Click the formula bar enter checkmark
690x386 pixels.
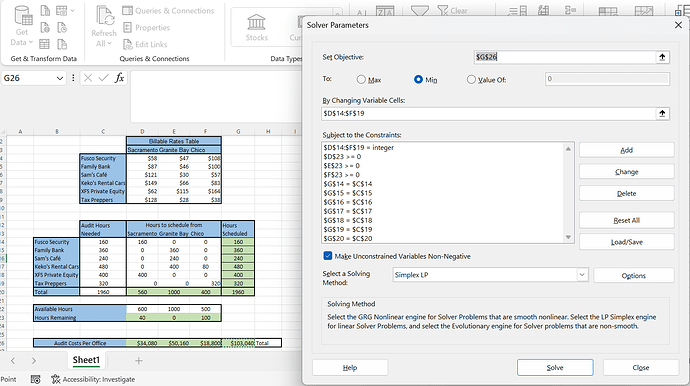pyautogui.click(x=103, y=78)
